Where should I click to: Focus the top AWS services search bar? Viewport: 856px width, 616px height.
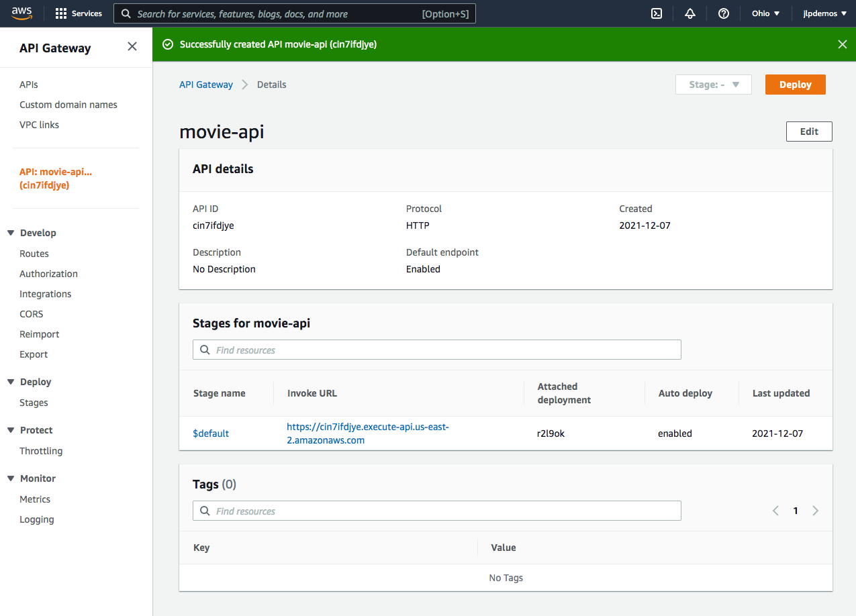click(295, 13)
